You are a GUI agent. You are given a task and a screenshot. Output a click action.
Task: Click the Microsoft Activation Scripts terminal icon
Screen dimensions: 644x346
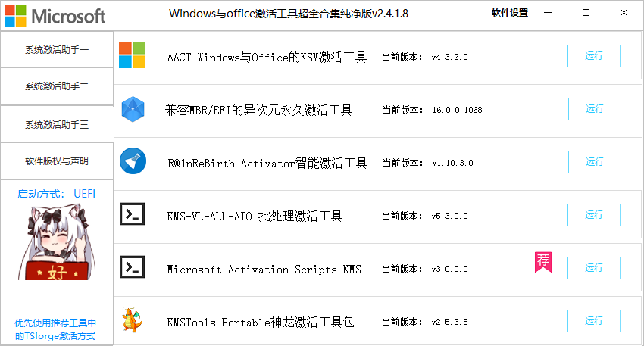tap(133, 267)
